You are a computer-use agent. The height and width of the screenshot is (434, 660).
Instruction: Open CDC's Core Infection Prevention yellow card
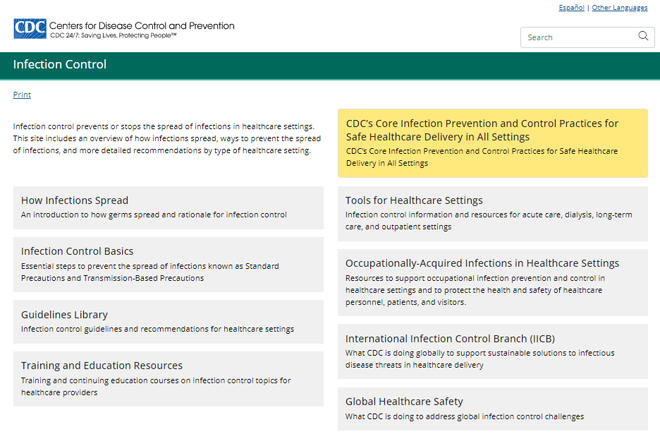tap(492, 143)
